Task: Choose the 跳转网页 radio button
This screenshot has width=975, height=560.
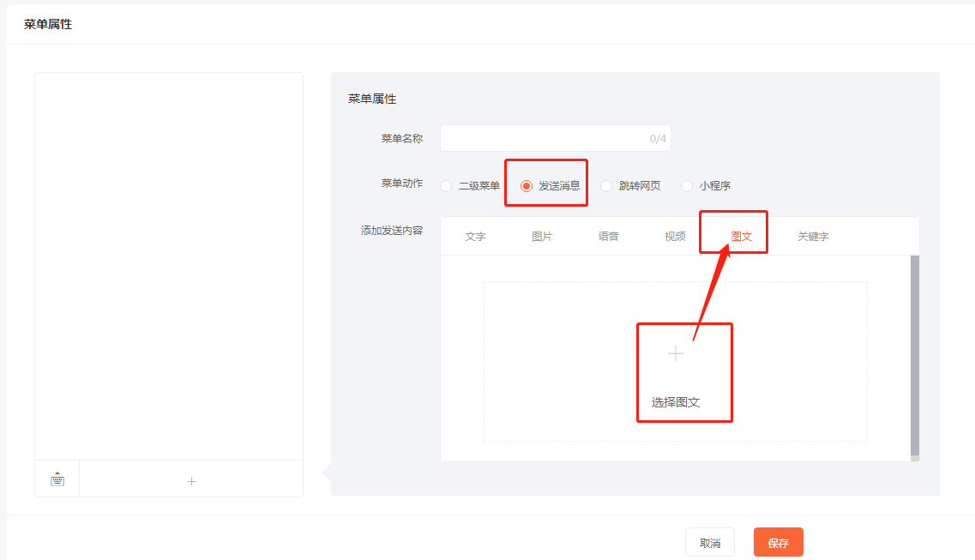Action: pos(606,186)
